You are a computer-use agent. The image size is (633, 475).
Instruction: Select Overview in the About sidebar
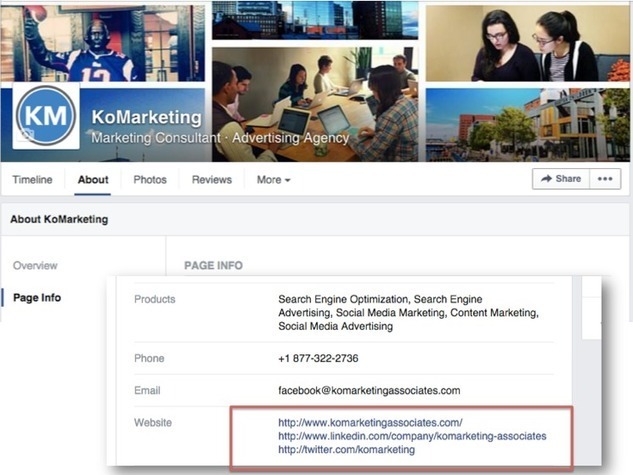pyautogui.click(x=35, y=266)
